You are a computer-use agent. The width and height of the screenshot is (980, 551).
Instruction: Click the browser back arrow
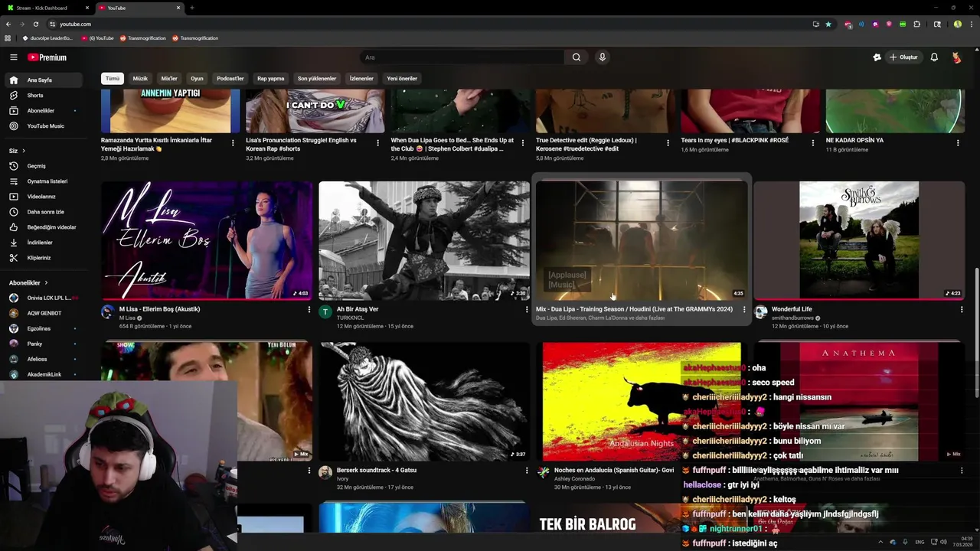(8, 24)
